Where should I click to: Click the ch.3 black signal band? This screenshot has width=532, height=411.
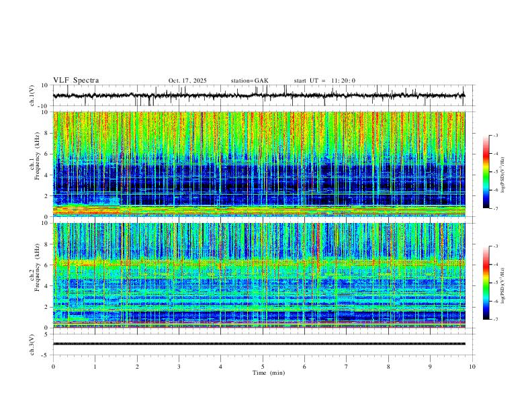[259, 344]
